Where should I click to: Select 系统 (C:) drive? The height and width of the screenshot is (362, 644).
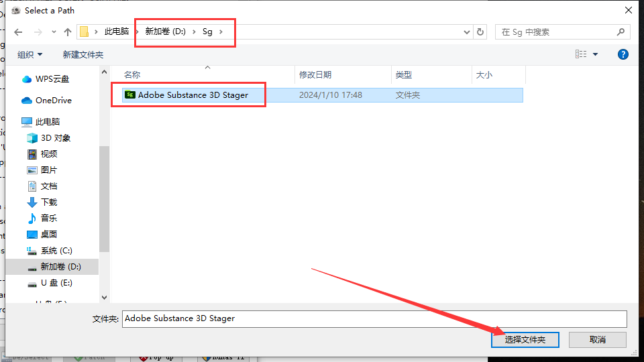56,251
